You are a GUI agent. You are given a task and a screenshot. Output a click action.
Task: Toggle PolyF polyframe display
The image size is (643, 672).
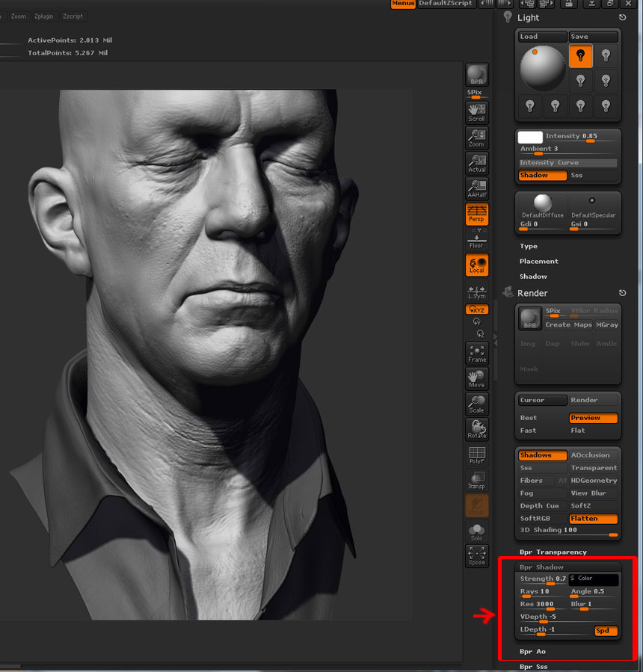477,455
